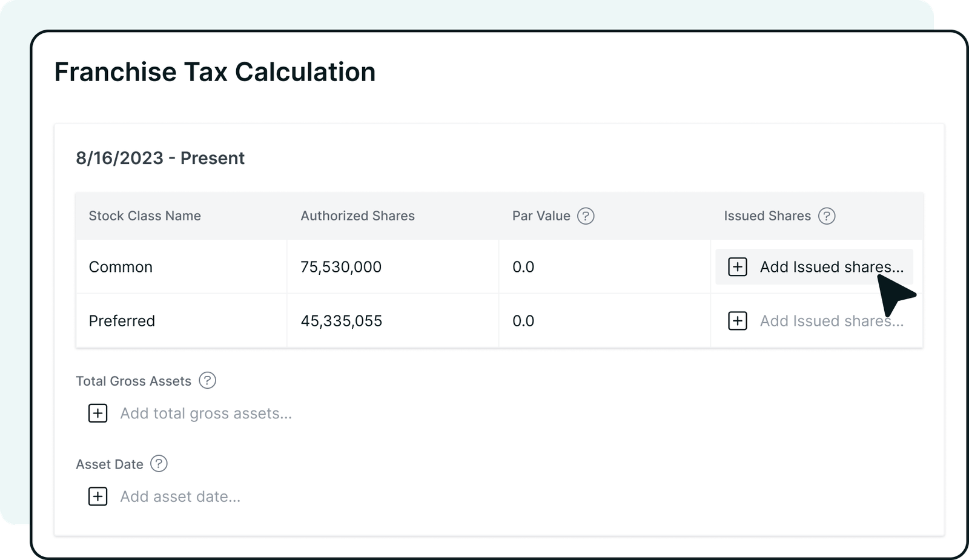Viewport: 969px width, 560px height.
Task: Click the Stock Class Name column header
Action: click(x=145, y=216)
